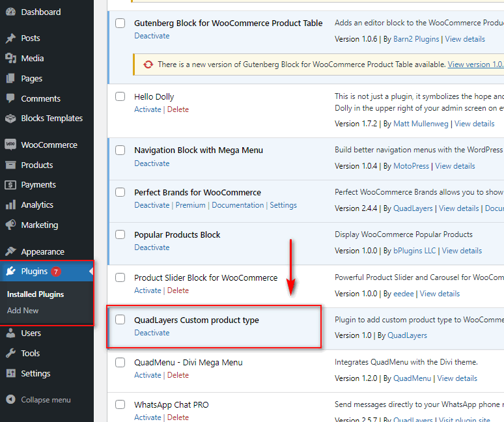Viewport: 504px width, 422px height.
Task: Click the Posts pushpin icon
Action: [x=10, y=38]
